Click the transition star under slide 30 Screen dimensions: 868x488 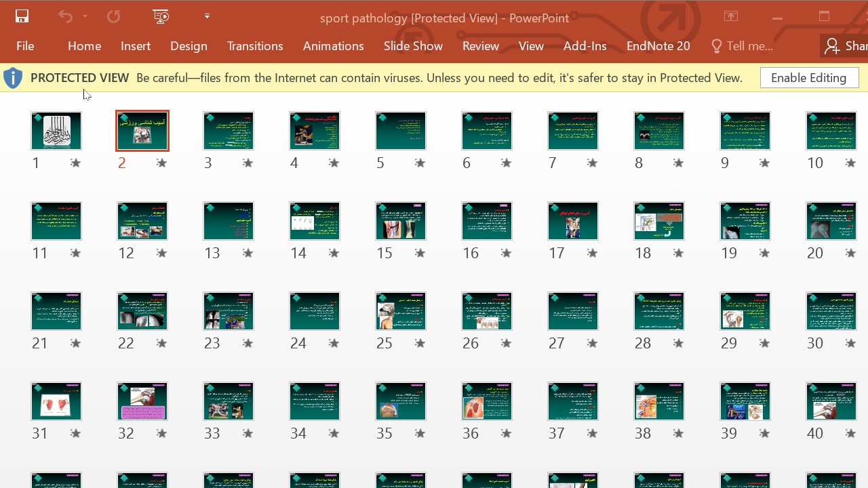[x=850, y=343]
